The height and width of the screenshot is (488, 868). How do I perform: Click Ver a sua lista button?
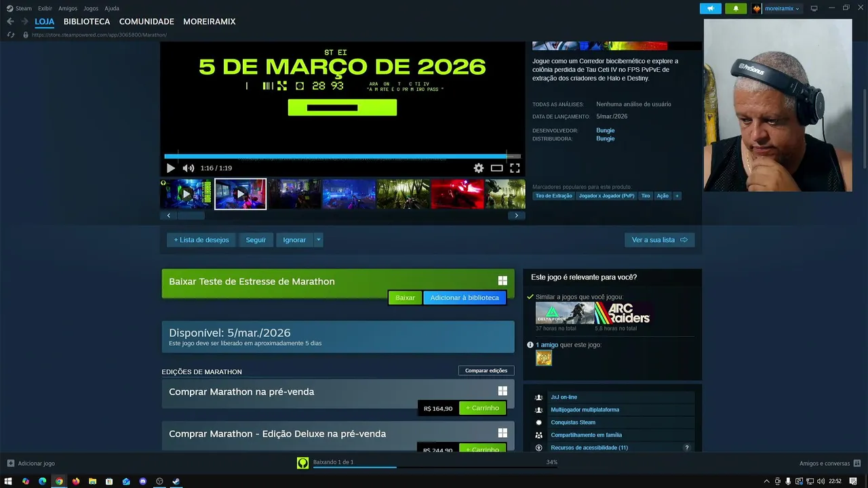point(659,240)
